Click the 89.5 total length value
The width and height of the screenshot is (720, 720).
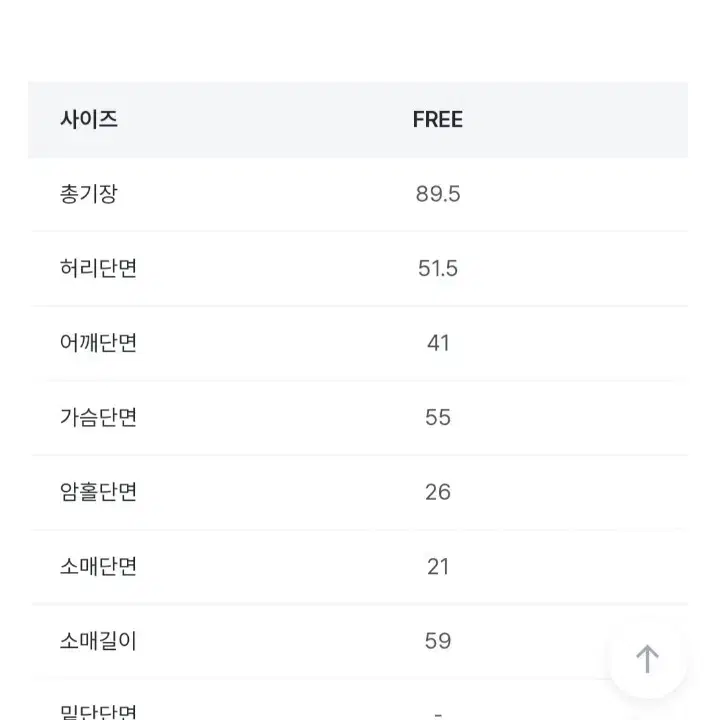click(x=438, y=194)
